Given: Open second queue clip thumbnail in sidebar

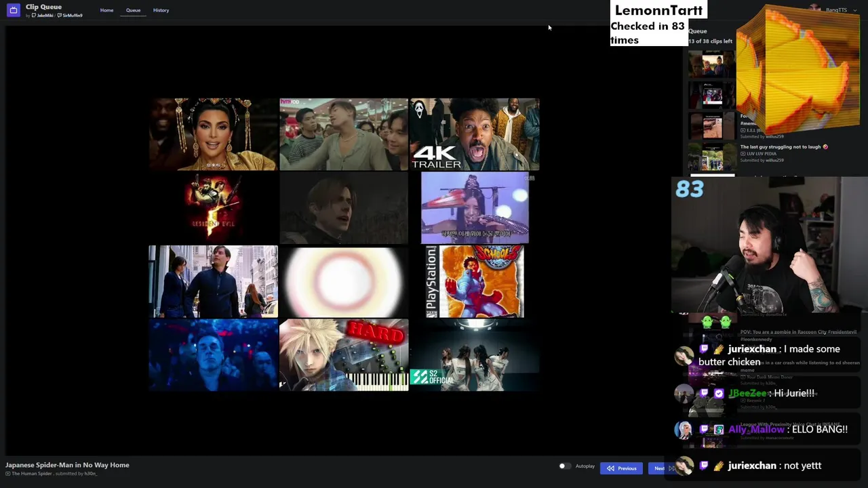Looking at the screenshot, I should [711, 96].
